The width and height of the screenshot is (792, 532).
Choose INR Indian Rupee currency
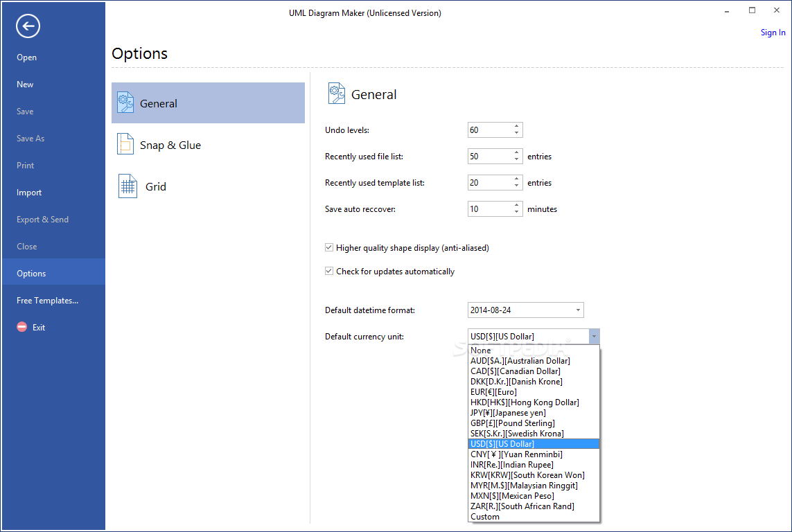pyautogui.click(x=534, y=464)
